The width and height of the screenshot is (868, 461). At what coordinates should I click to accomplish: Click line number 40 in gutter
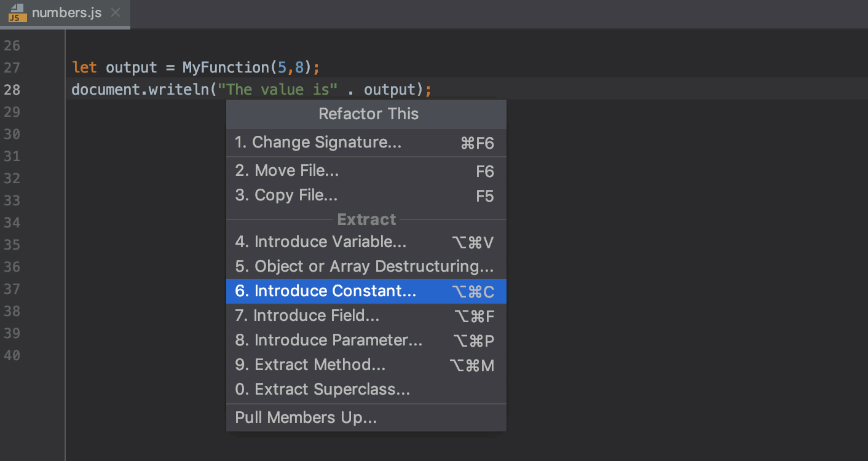[x=12, y=355]
